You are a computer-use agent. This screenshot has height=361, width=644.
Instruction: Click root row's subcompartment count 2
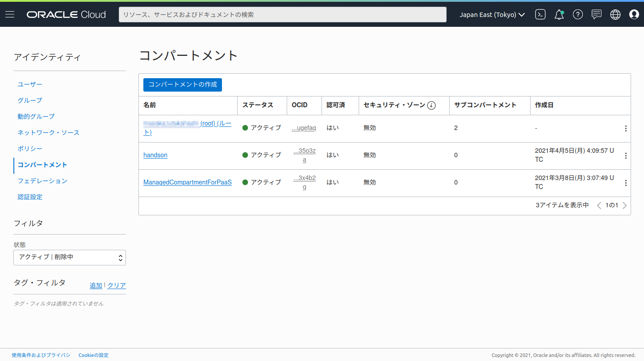pos(456,128)
